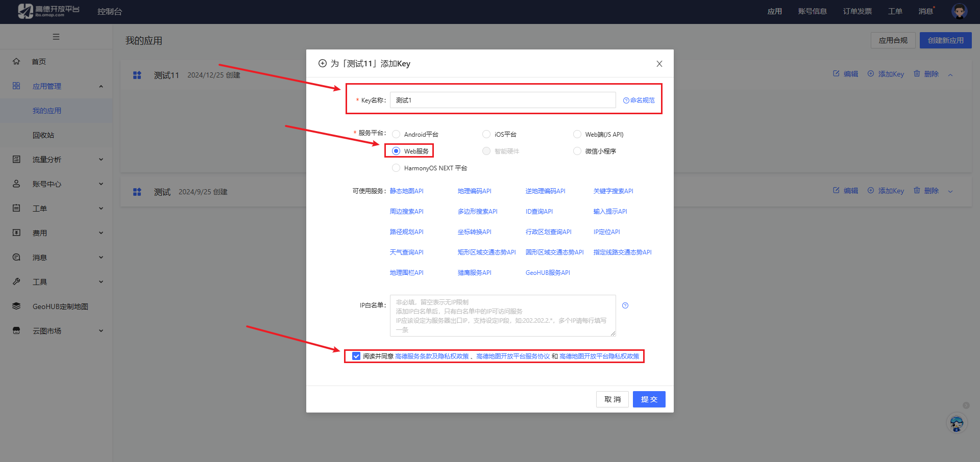This screenshot has height=462, width=980.
Task: Select the Android平台 radio button
Action: click(396, 134)
